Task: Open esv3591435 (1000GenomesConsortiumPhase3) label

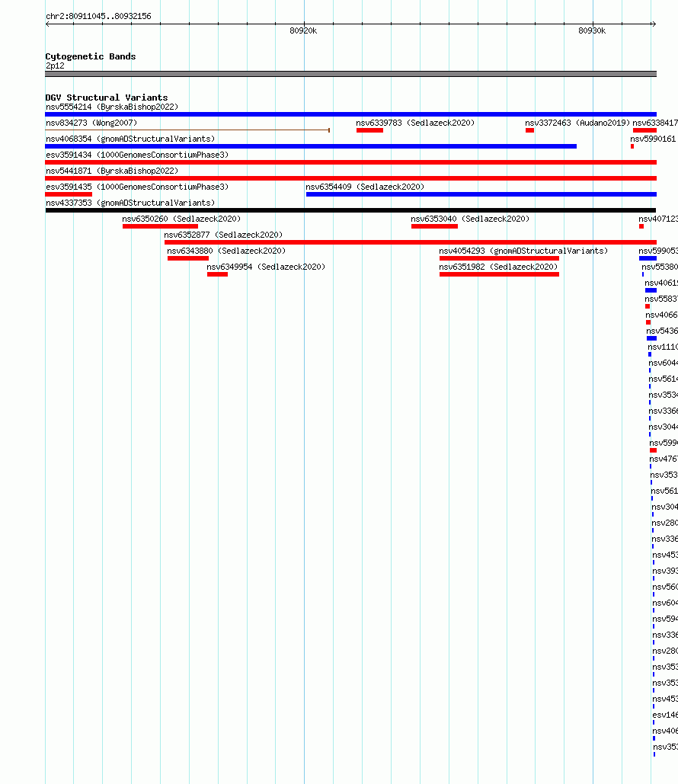Action: [137, 187]
